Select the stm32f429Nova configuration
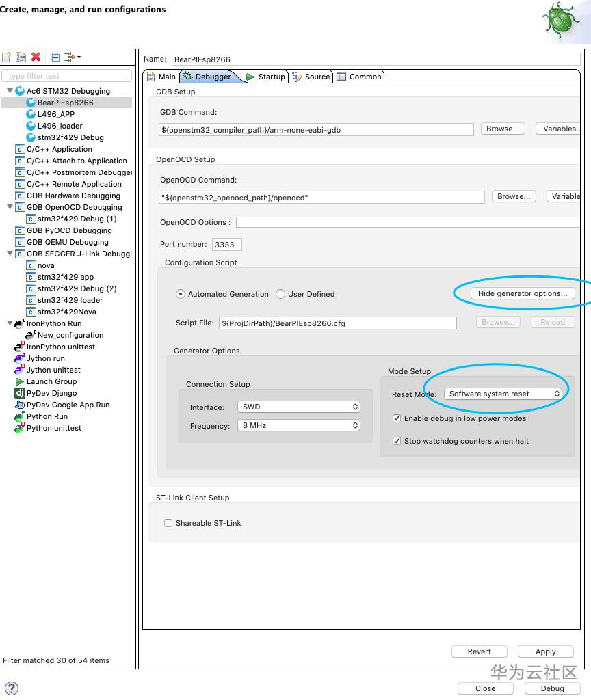The height and width of the screenshot is (700, 591). pyautogui.click(x=67, y=312)
